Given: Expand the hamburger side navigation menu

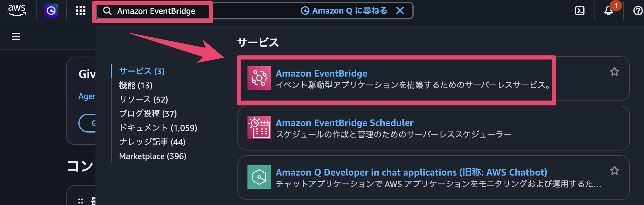Looking at the screenshot, I should (x=16, y=36).
